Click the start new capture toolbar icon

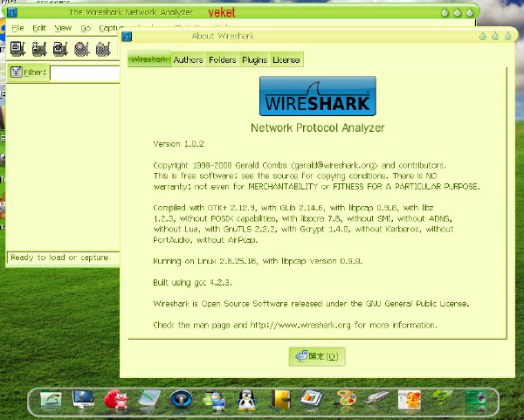click(x=60, y=49)
